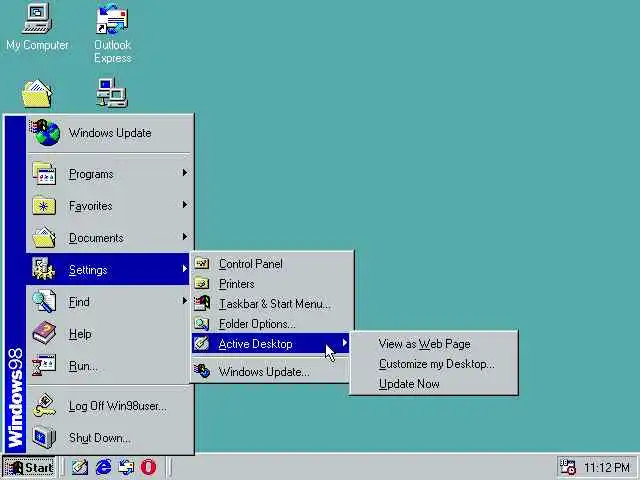Click the Folder Options icon

click(x=202, y=324)
